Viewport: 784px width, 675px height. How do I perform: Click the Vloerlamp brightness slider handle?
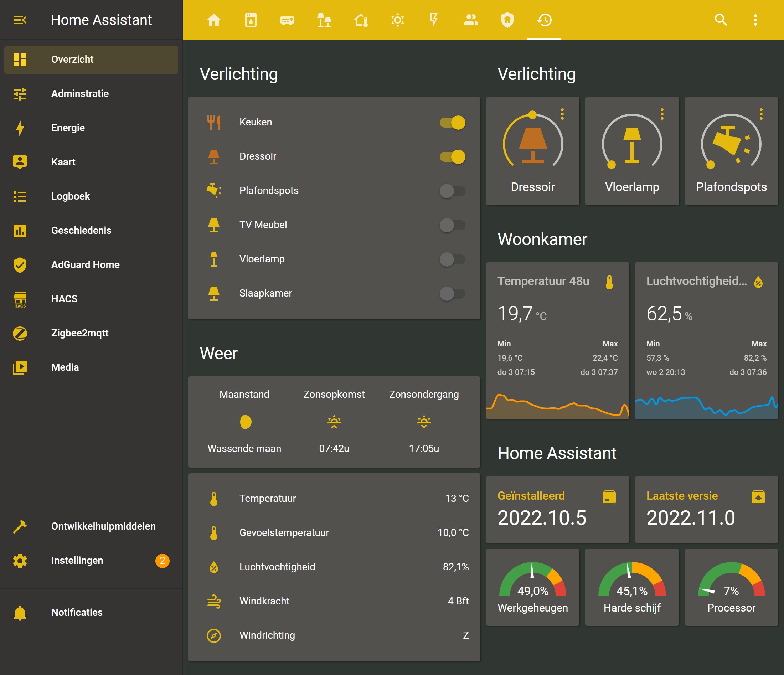(612, 165)
